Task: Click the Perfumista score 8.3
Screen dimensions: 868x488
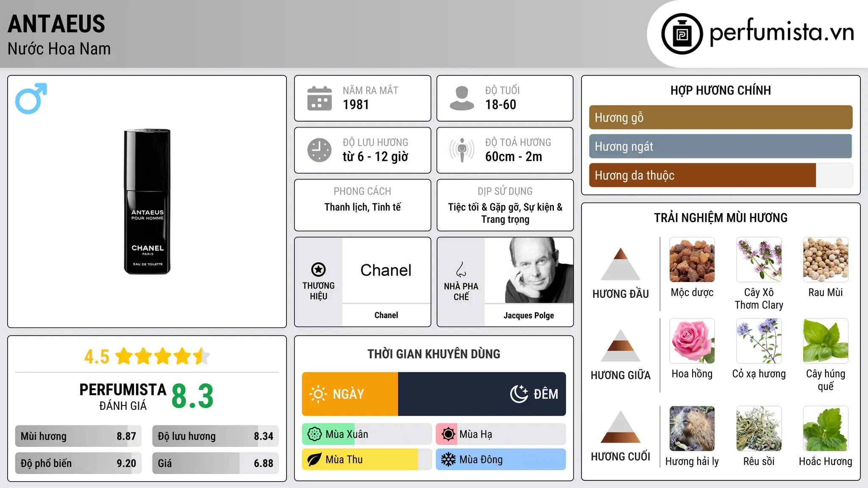Action: point(192,396)
